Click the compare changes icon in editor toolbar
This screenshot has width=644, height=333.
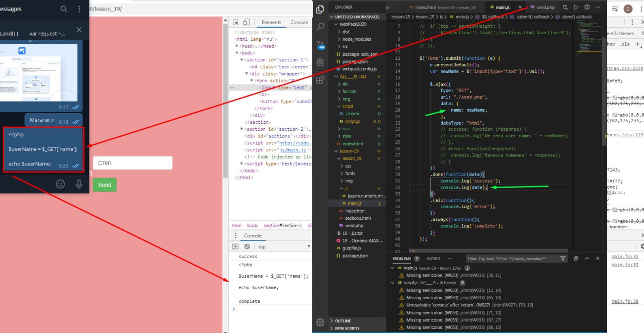(x=566, y=8)
